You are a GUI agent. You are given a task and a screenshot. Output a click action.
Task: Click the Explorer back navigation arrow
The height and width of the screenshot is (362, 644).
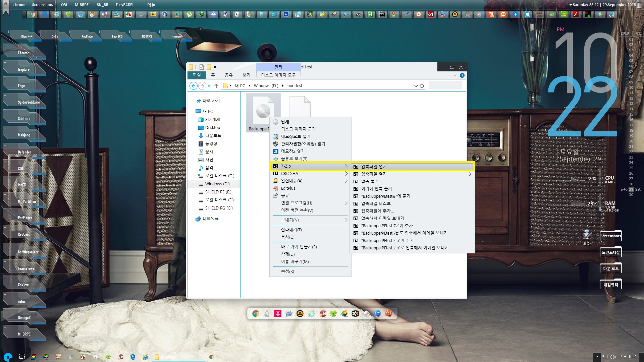pos(194,86)
